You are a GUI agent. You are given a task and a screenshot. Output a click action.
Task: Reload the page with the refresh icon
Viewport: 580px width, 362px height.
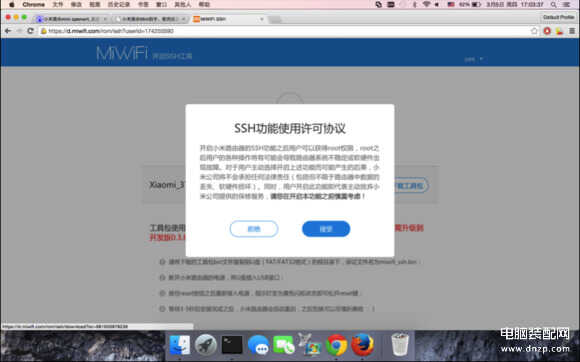coord(31,31)
